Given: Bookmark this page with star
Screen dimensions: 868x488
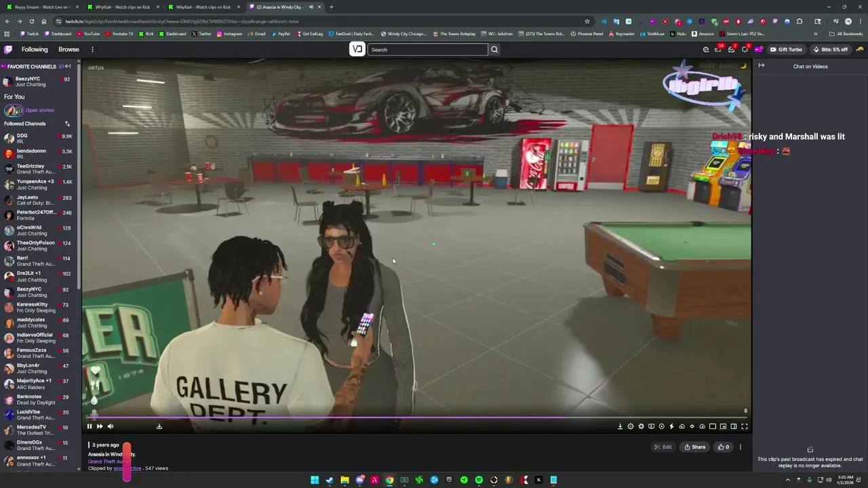Looking at the screenshot, I should tap(587, 21).
